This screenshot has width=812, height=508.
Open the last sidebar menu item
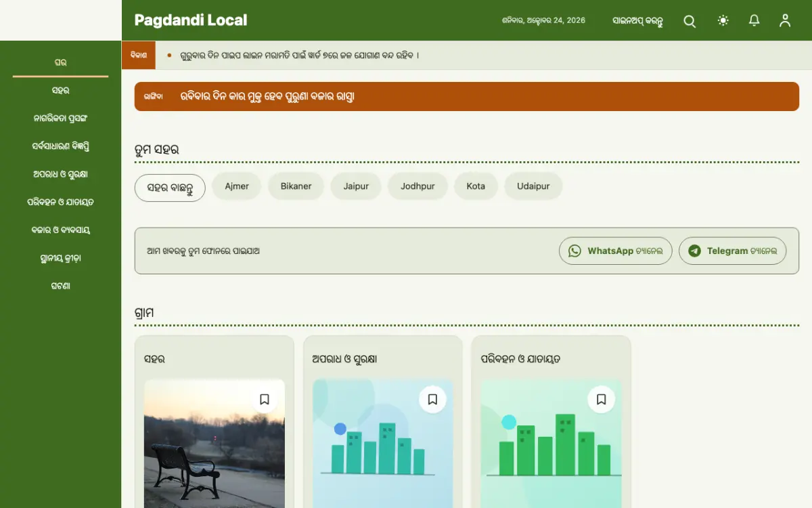60,286
